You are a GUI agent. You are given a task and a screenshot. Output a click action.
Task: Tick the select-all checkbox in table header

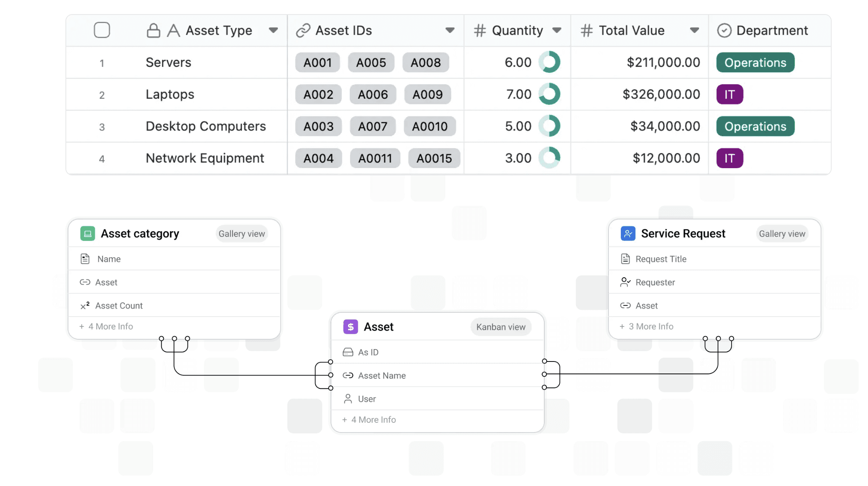102,30
